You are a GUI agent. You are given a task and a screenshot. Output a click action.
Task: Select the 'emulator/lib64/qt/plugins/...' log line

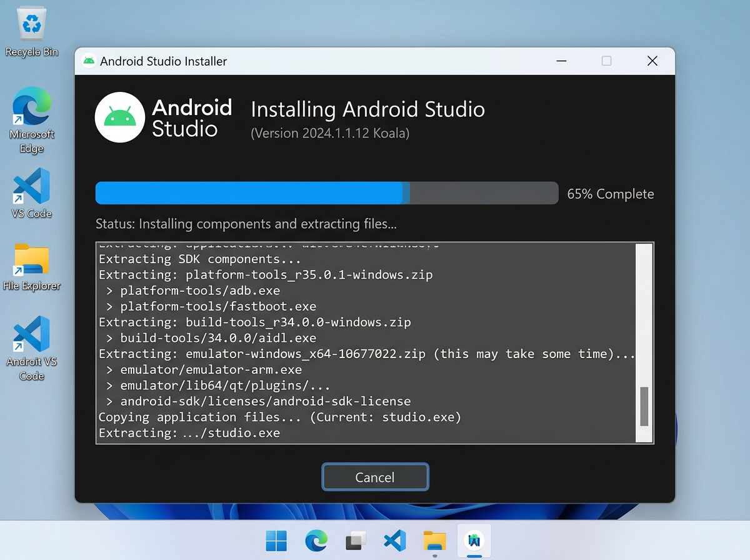click(218, 386)
